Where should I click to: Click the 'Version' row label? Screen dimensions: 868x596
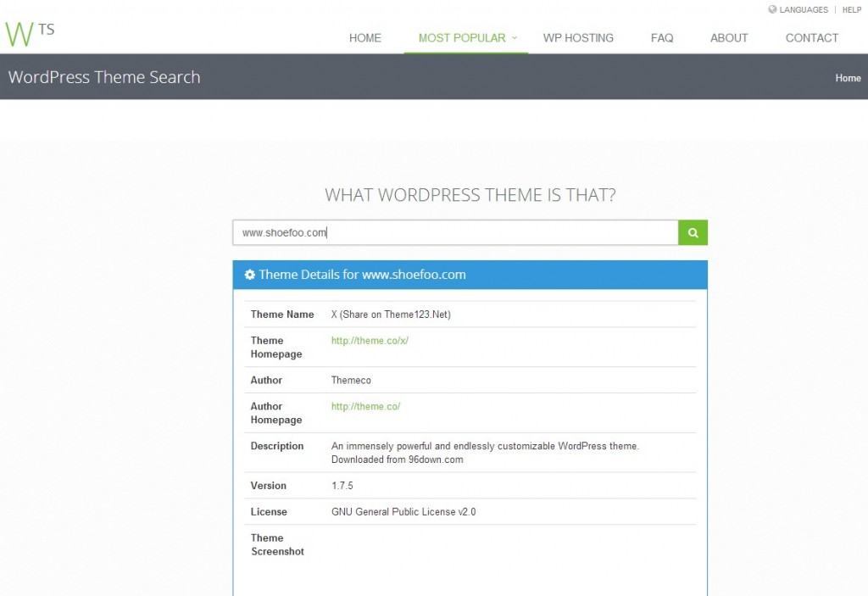click(268, 486)
